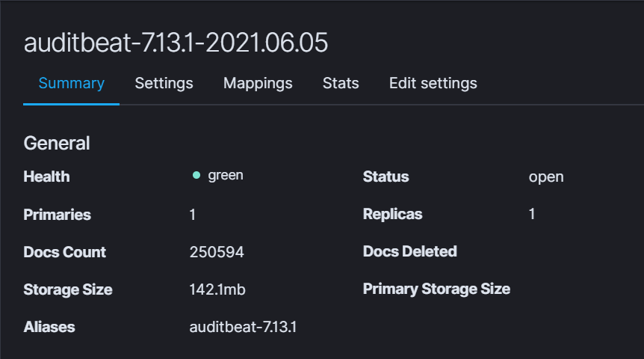Click the green health value text
The image size is (644, 359).
[226, 176]
